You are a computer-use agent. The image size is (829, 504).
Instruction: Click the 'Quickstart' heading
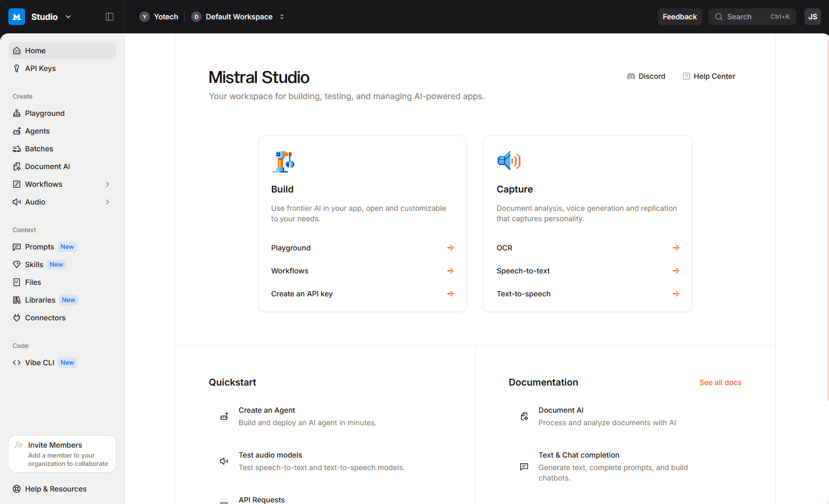pyautogui.click(x=232, y=382)
